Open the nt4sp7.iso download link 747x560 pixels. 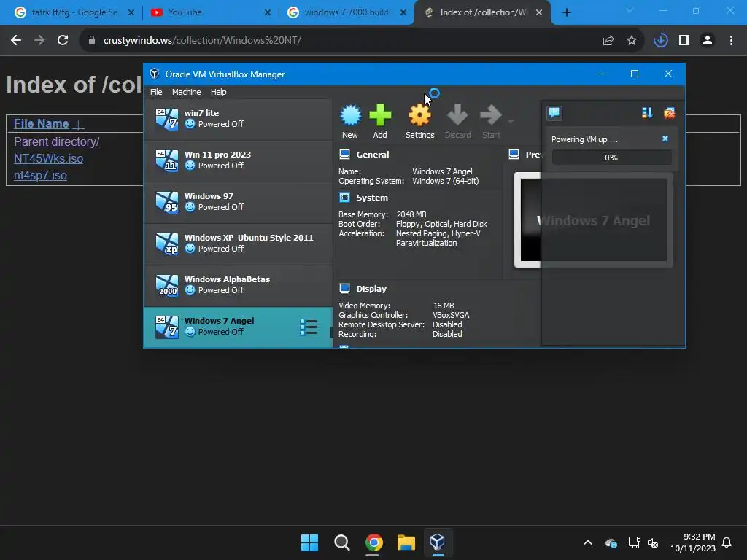click(x=41, y=175)
